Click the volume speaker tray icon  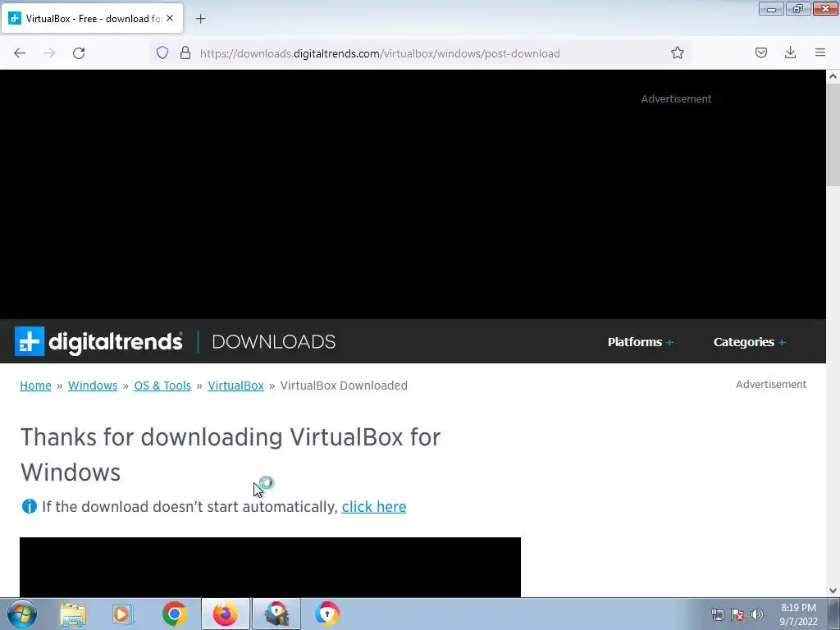click(x=757, y=614)
